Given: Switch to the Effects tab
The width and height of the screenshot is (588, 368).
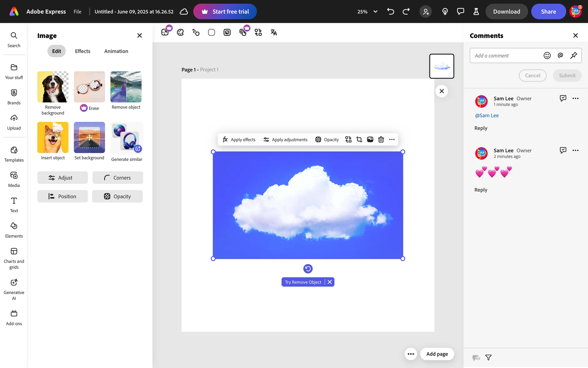Looking at the screenshot, I should (x=82, y=51).
